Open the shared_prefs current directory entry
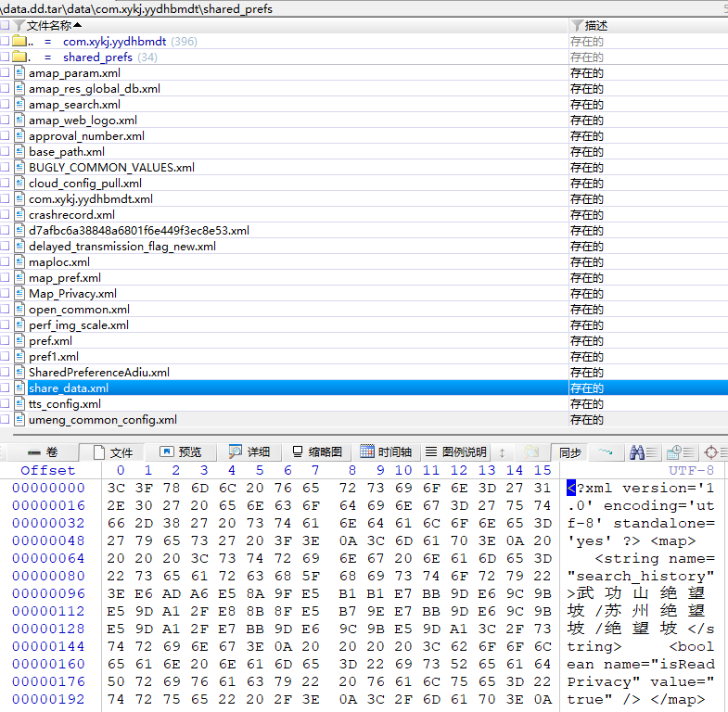Viewport: 728px width, 712px height. pyautogui.click(x=97, y=57)
